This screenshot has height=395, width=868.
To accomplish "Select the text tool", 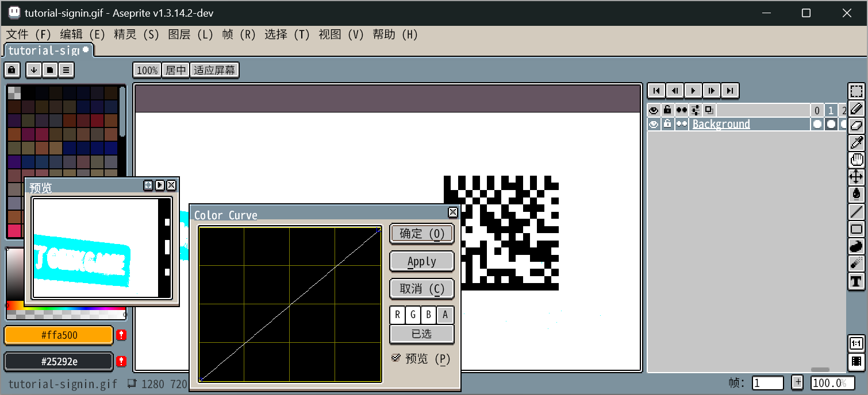I will (x=857, y=281).
